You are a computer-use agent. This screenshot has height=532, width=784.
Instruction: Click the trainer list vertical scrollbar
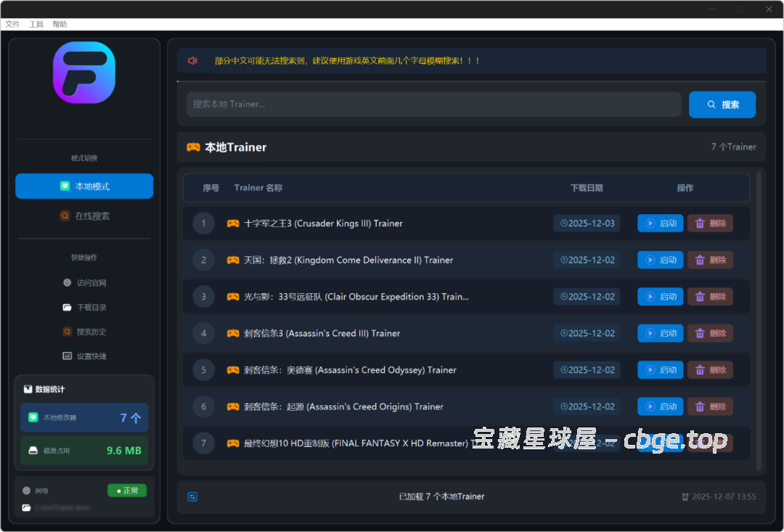point(759,319)
